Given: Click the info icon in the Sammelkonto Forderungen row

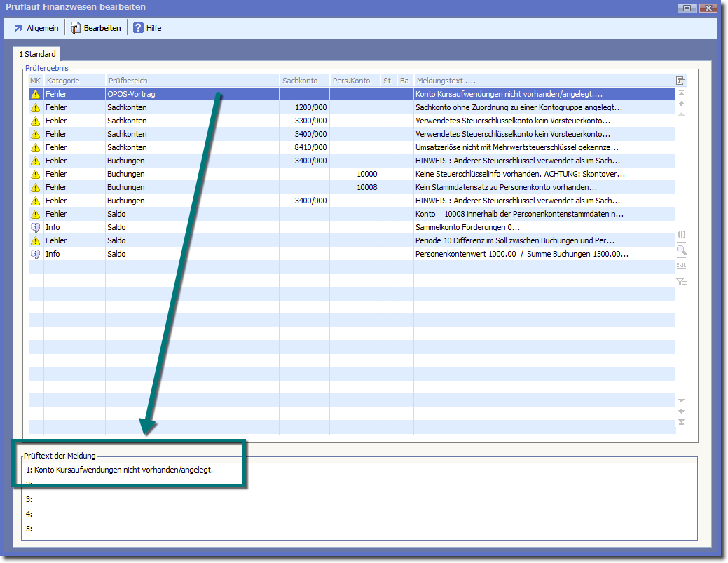Looking at the screenshot, I should (x=36, y=227).
